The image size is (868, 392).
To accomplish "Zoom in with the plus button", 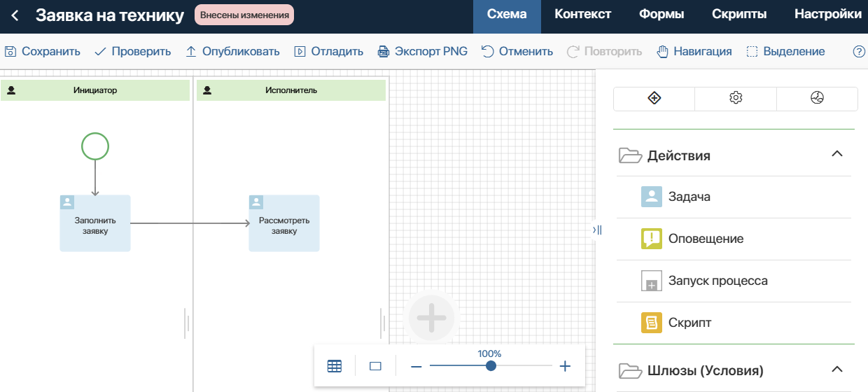I will coord(566,366).
